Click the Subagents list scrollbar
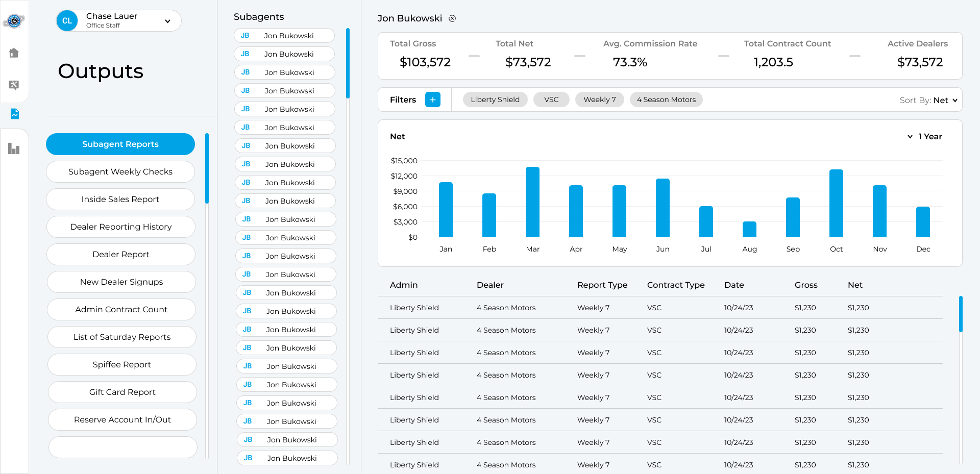 [348, 63]
